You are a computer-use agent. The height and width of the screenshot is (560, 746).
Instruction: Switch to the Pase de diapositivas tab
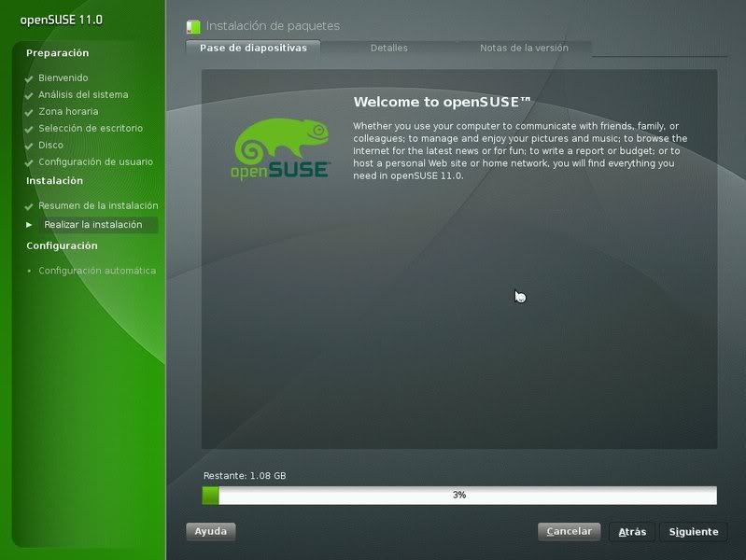click(253, 48)
